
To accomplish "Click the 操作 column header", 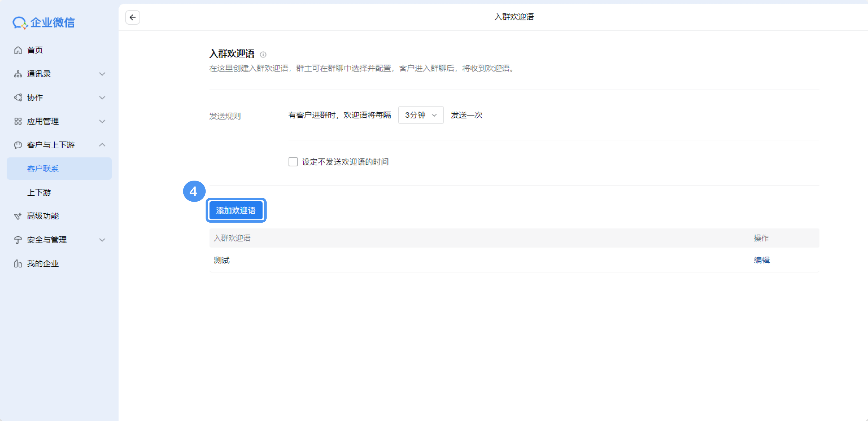I will 762,238.
